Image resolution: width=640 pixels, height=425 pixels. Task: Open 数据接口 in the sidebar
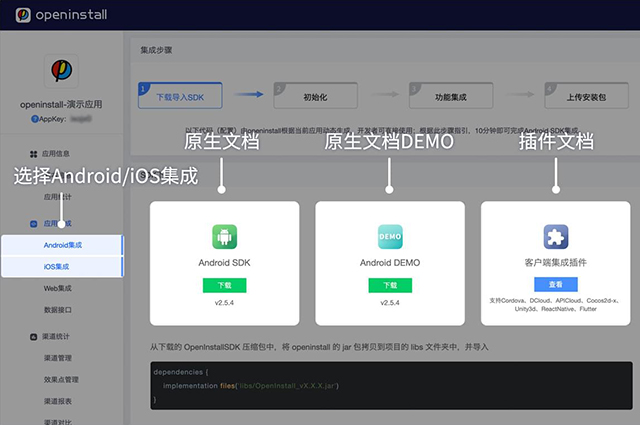[x=58, y=310]
